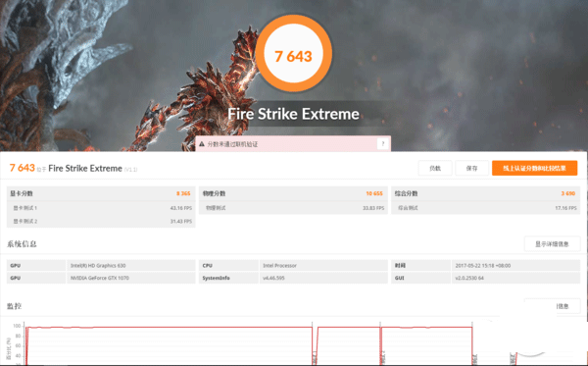Click the pink score-not-validated warning bar
Image resolution: width=588 pixels, height=366 pixels.
(x=293, y=144)
